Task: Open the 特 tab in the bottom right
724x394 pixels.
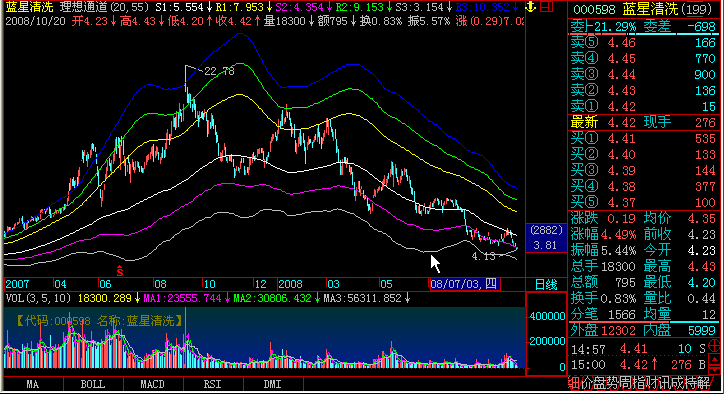Action: click(690, 383)
